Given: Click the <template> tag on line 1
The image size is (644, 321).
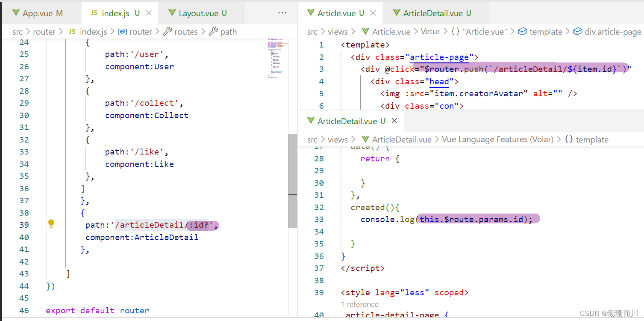Looking at the screenshot, I should (365, 45).
